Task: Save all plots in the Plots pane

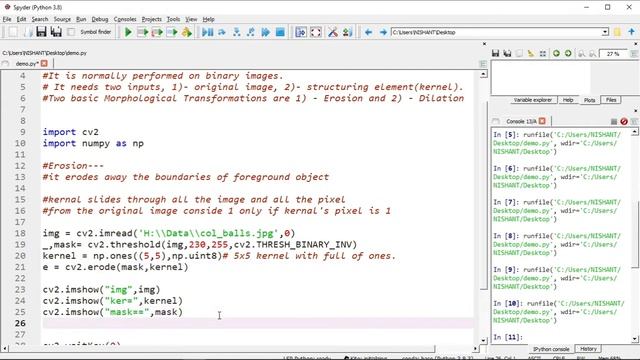Action: pyautogui.click(x=507, y=53)
